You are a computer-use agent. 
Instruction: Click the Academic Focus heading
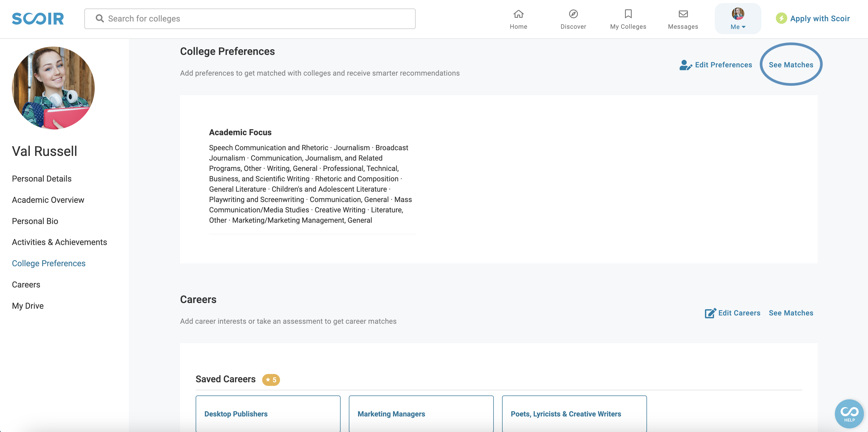tap(240, 133)
